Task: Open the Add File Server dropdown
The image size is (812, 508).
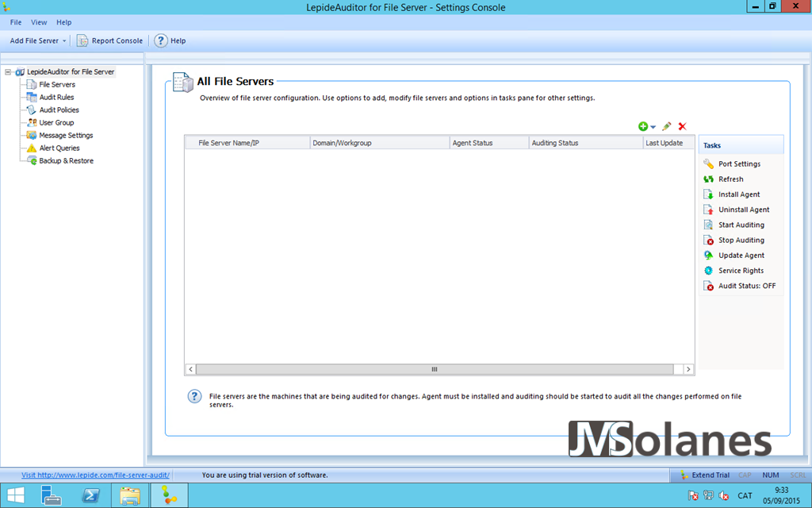Action: click(64, 41)
